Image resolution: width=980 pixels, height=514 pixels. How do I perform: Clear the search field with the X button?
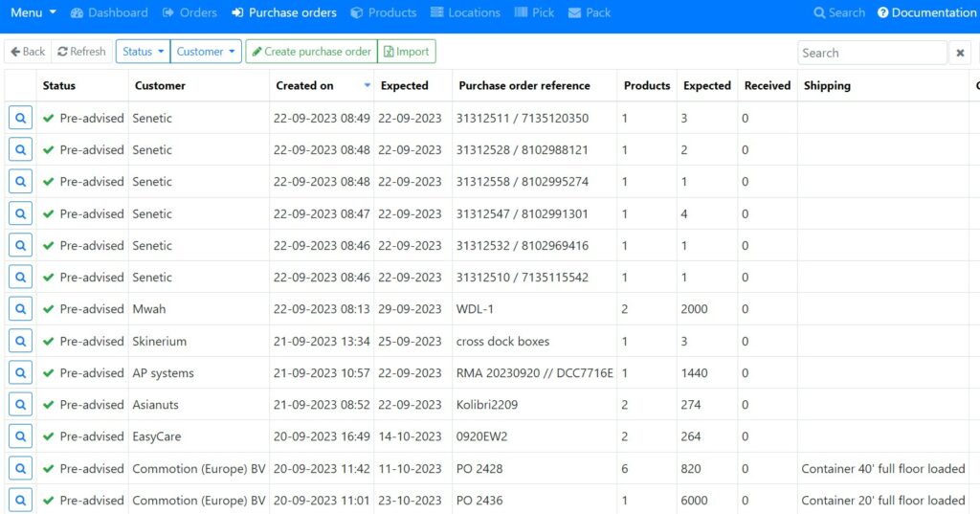[x=960, y=53]
